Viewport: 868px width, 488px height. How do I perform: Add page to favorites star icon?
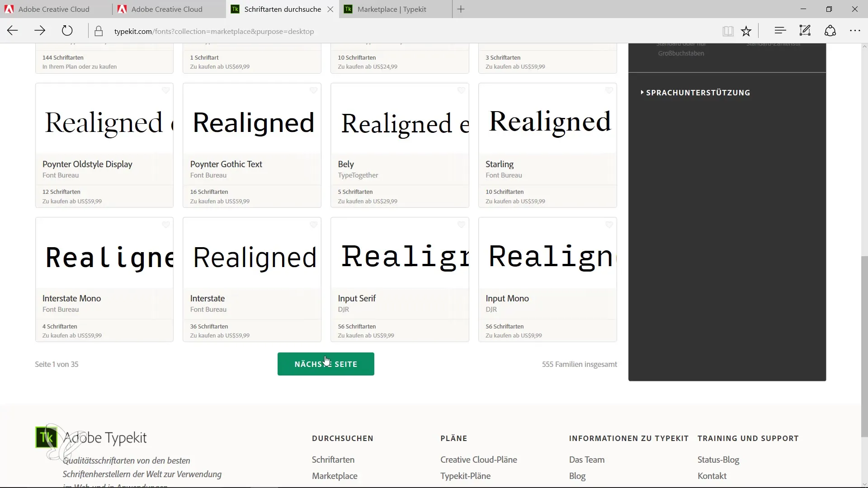coord(746,31)
